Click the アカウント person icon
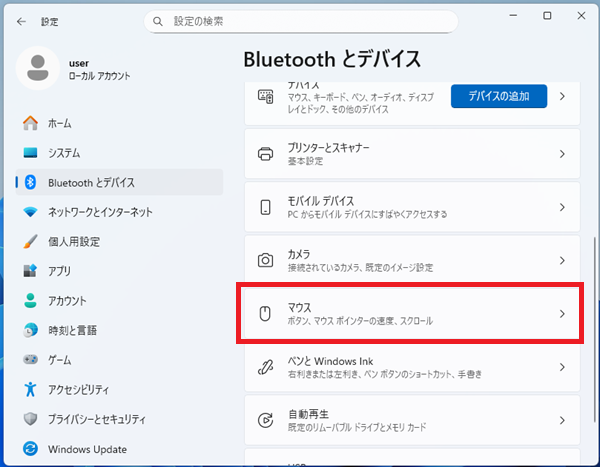 pos(30,300)
